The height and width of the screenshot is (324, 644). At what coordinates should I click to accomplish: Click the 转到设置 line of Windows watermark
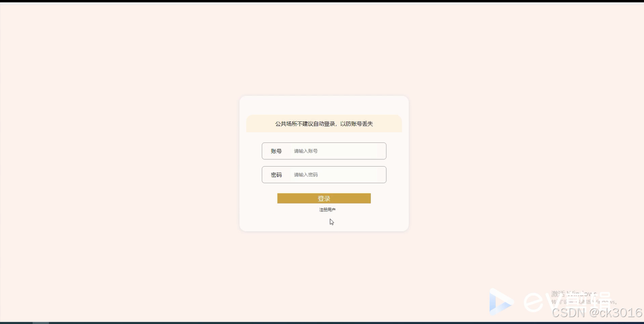click(584, 302)
